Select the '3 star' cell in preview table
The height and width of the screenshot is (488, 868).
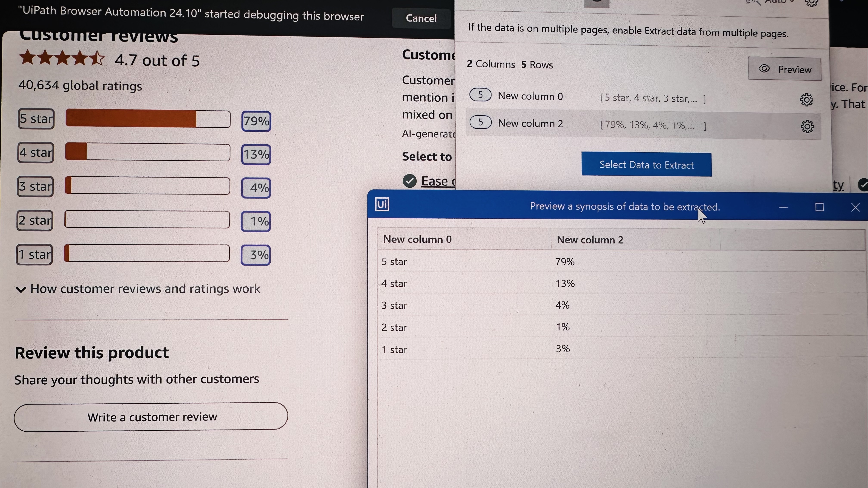point(464,305)
